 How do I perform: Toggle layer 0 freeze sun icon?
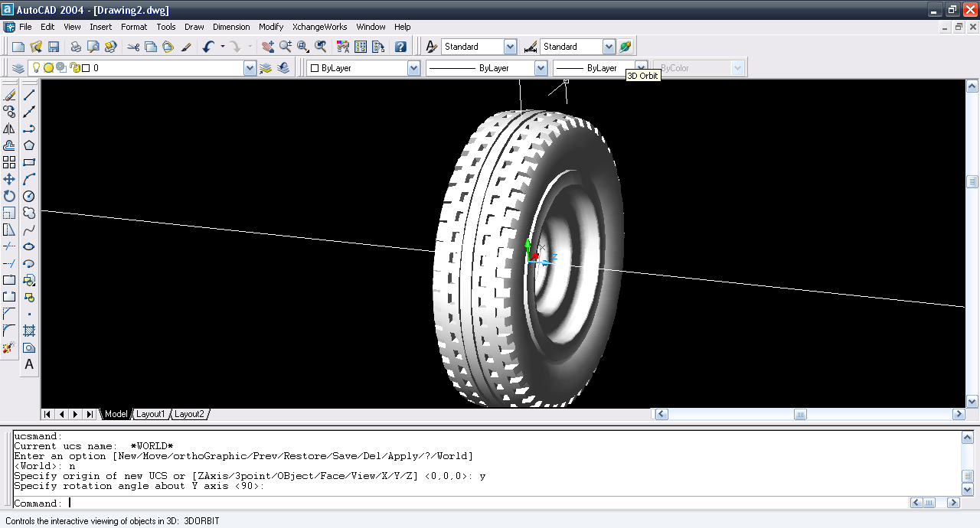(48, 68)
